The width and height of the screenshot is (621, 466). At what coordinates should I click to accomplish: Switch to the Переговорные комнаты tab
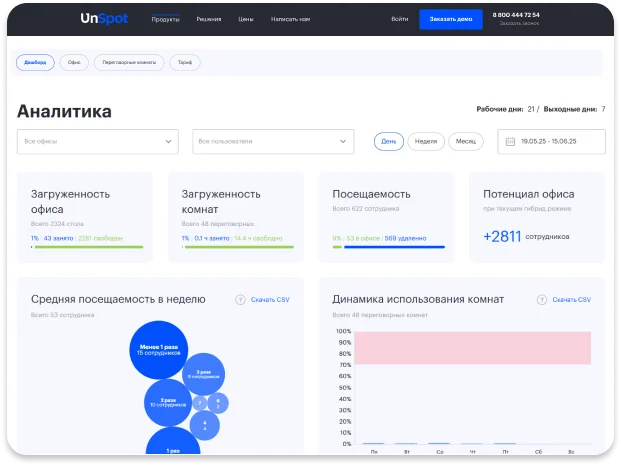129,63
